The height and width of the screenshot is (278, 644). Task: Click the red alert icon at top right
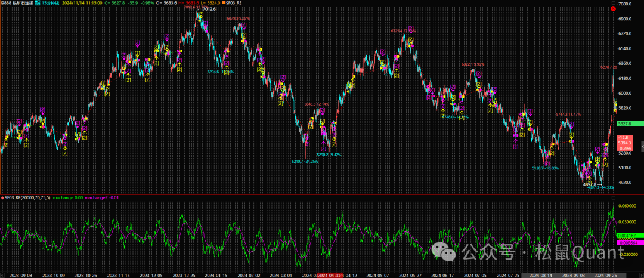614,9
